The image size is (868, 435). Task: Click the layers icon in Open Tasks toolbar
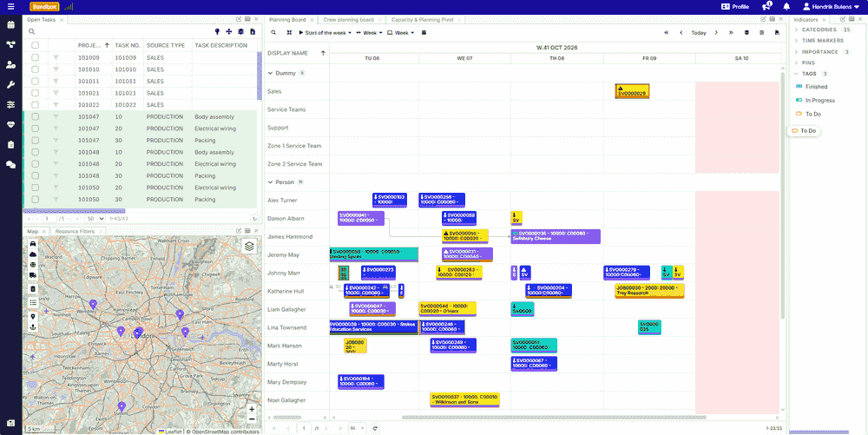click(240, 32)
